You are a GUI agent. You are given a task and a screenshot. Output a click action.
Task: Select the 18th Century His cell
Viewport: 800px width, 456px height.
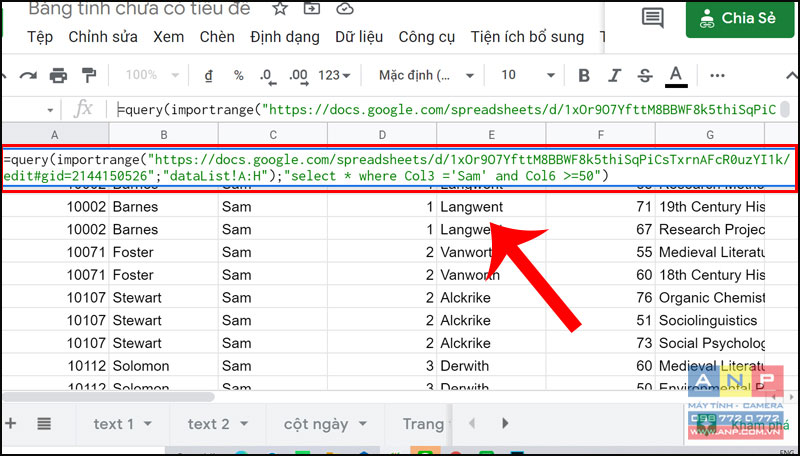[710, 274]
